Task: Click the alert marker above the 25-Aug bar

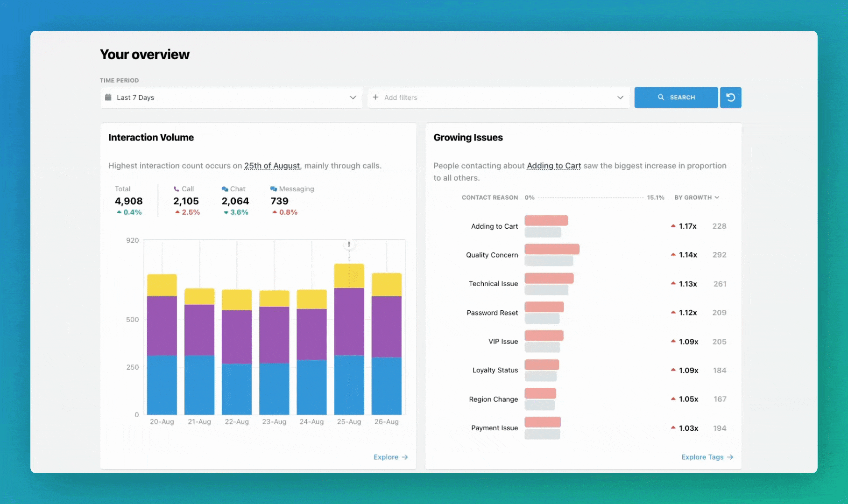Action: coord(349,244)
